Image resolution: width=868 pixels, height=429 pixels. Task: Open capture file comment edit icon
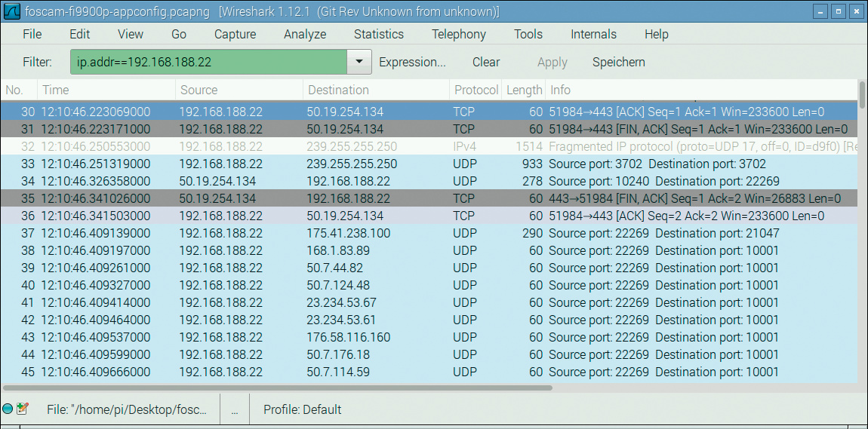tap(22, 409)
